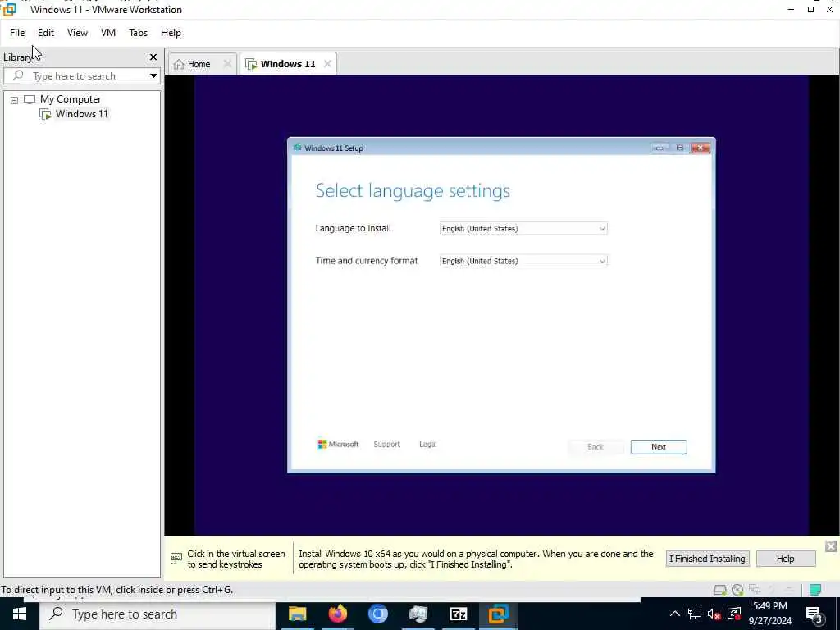840x630 pixels.
Task: Click Help in the install hint bar
Action: pyautogui.click(x=785, y=559)
